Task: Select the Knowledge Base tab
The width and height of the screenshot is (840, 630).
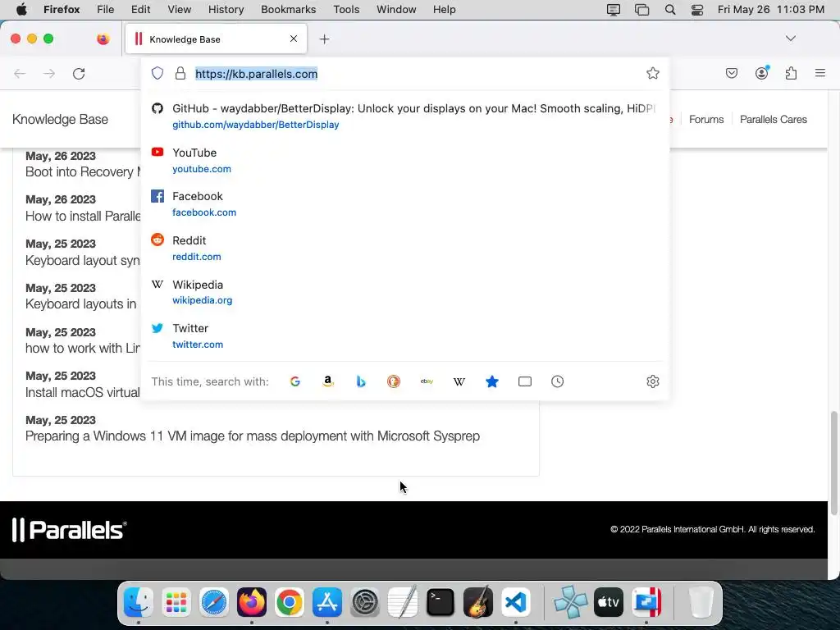Action: [x=216, y=39]
